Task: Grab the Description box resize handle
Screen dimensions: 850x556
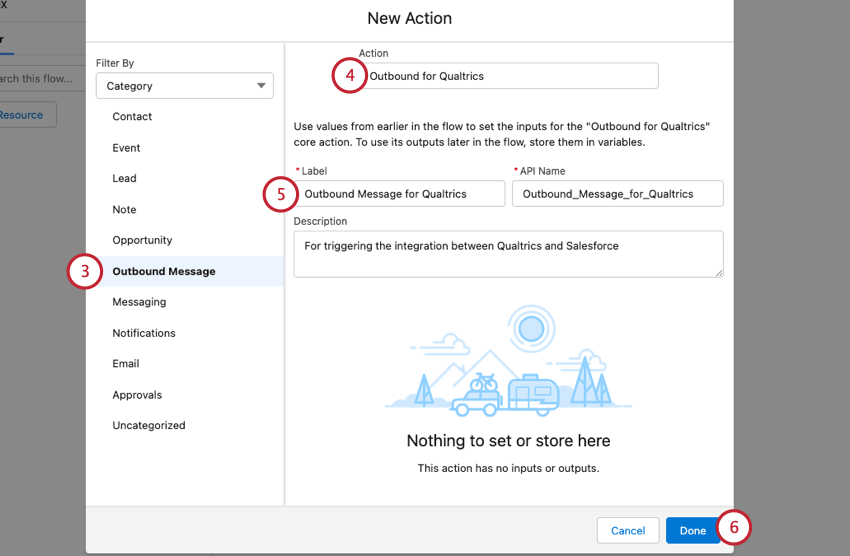Action: (x=718, y=272)
